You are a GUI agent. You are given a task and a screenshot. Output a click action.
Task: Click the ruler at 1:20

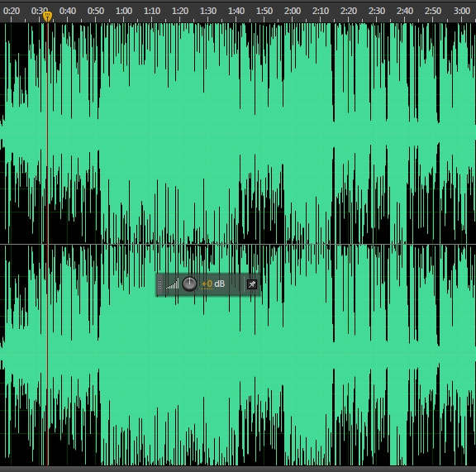point(180,12)
